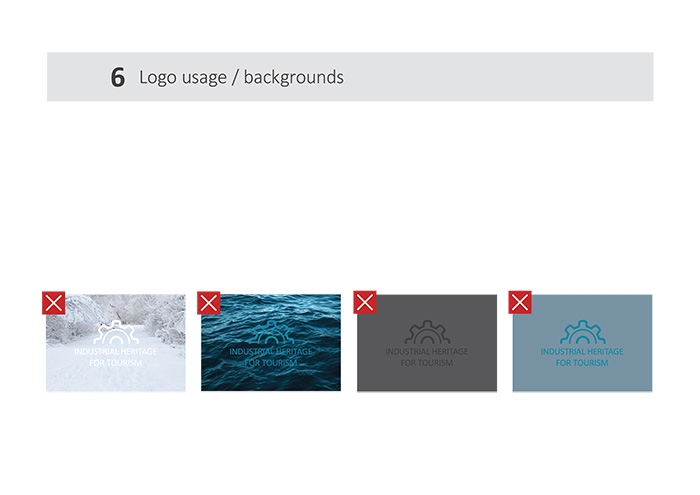Select the white gear logo on snow background
The height and width of the screenshot is (495, 700).
(x=115, y=333)
